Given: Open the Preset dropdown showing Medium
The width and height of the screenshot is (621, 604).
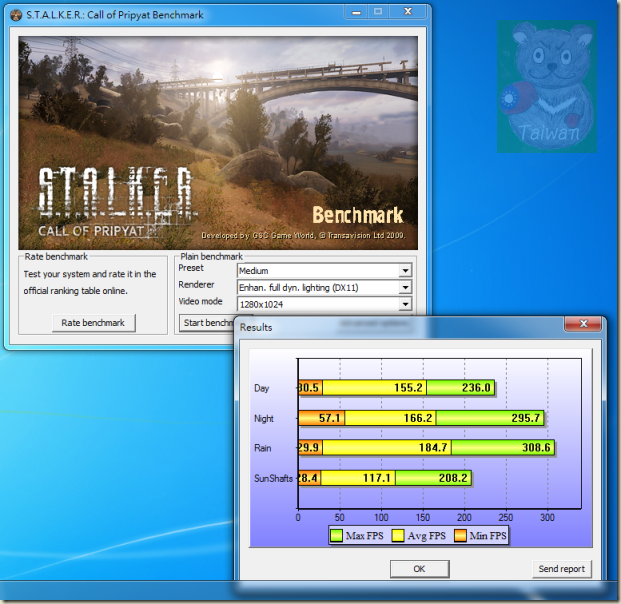Looking at the screenshot, I should (324, 271).
